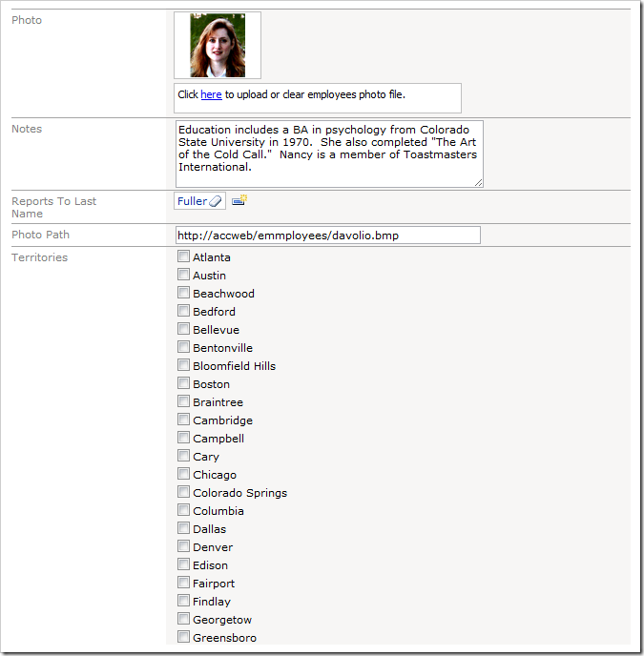Enable the Edison checkbox

(183, 564)
